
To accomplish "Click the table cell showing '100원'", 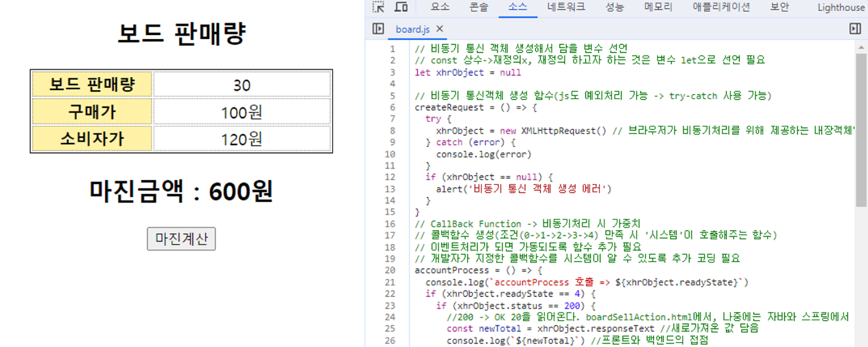I will click(242, 111).
